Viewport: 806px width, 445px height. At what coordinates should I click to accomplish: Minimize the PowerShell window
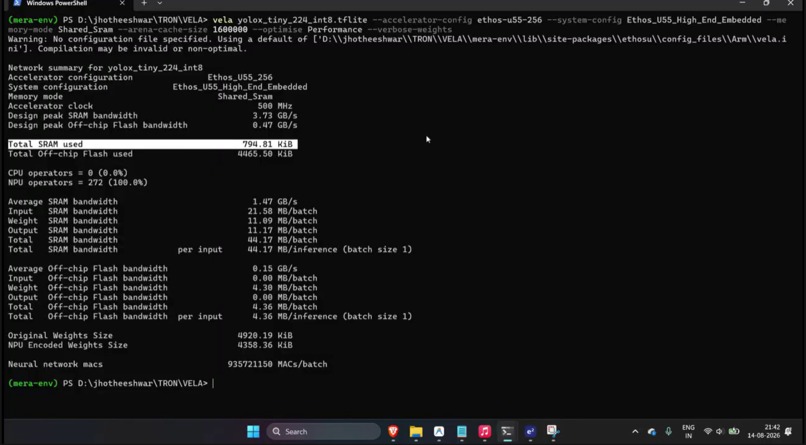[742, 3]
